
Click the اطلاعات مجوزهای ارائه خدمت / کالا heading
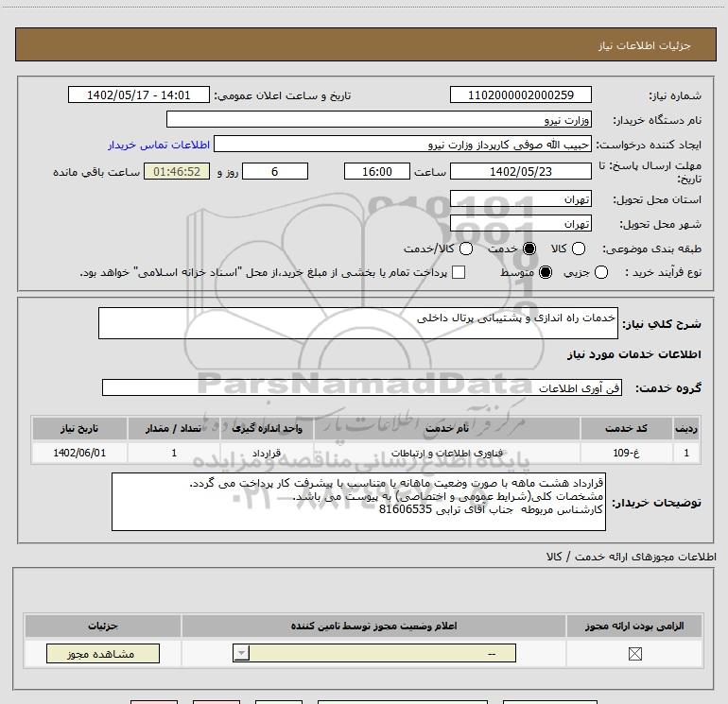point(632,557)
